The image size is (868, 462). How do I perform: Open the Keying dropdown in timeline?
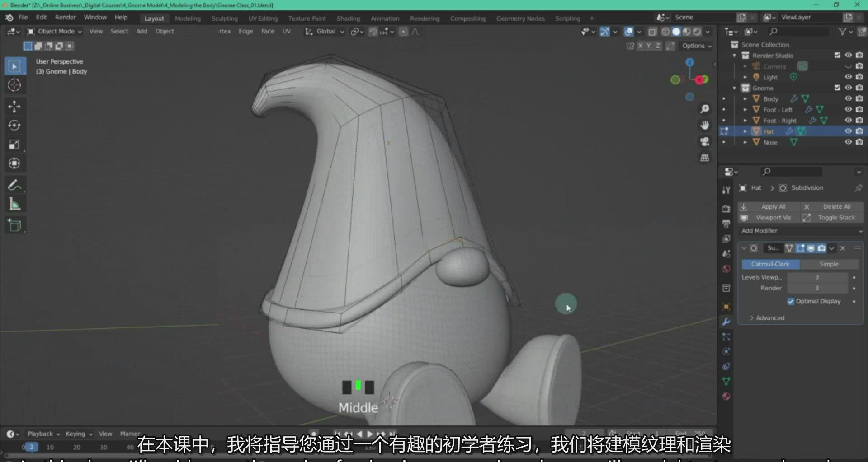79,434
